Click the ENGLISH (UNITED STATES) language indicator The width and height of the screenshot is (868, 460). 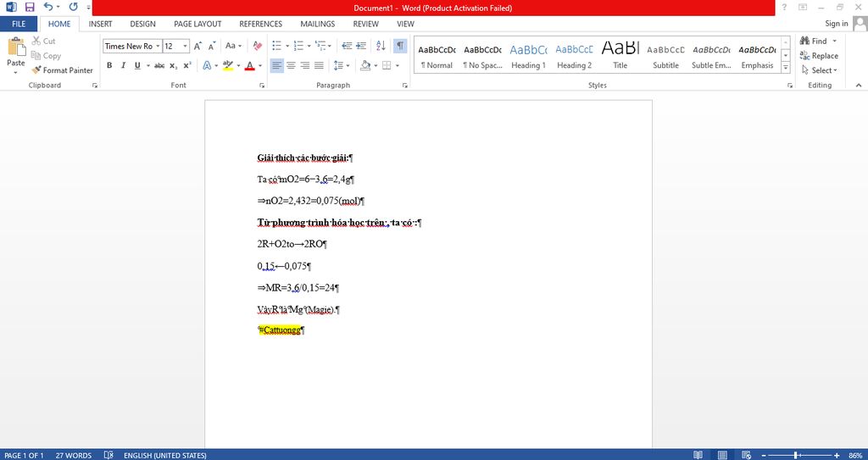(165, 456)
